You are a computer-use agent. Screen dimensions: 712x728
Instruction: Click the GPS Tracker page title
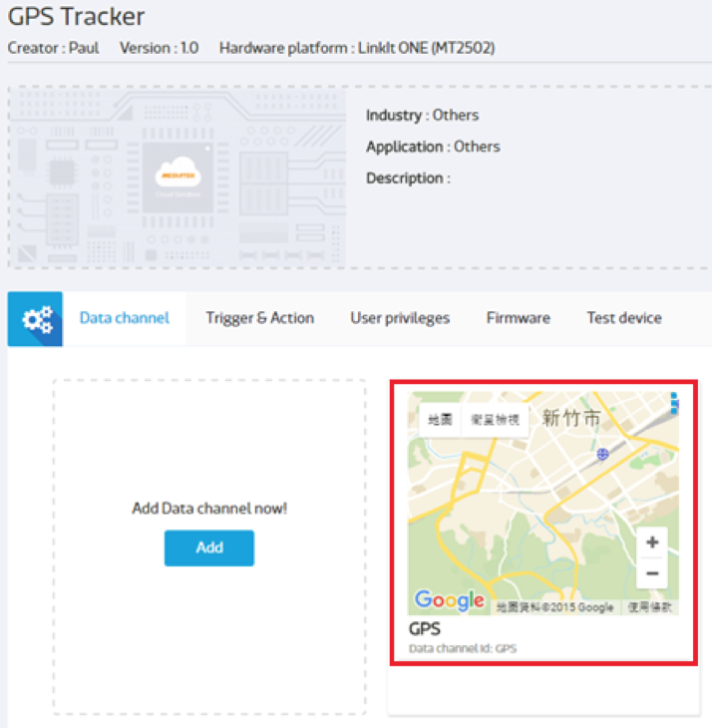tap(76, 17)
